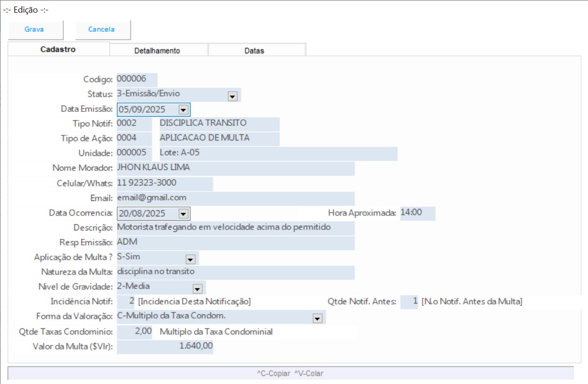Click the Hora Aproximada time field
588x384 pixels.
tap(417, 213)
